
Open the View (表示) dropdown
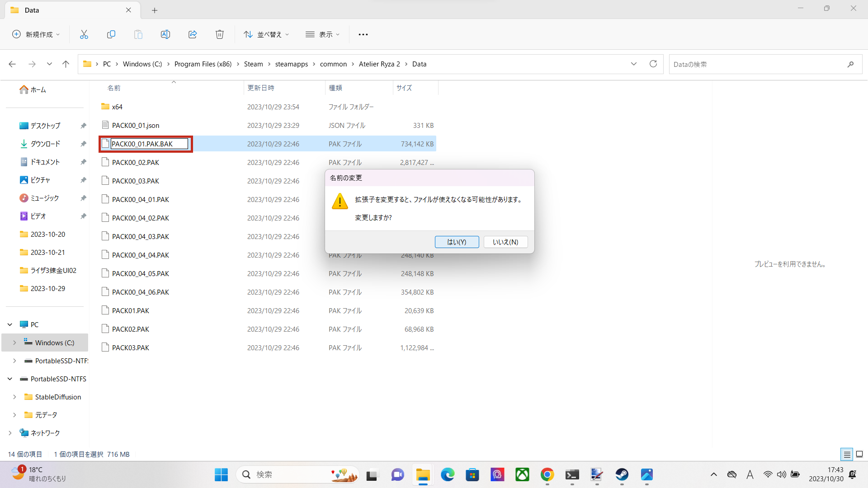tap(323, 34)
